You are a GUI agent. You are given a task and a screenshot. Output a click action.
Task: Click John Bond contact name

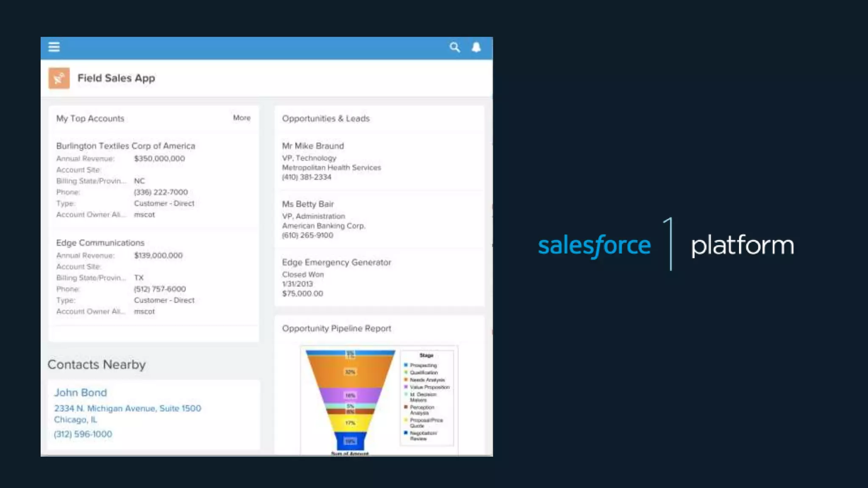point(80,393)
